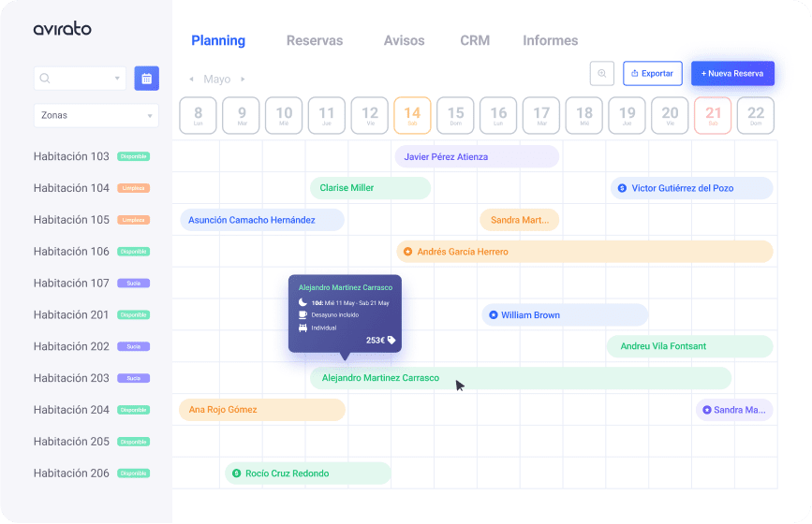Toggle Habitación 107 Sucia status badge

(x=134, y=283)
